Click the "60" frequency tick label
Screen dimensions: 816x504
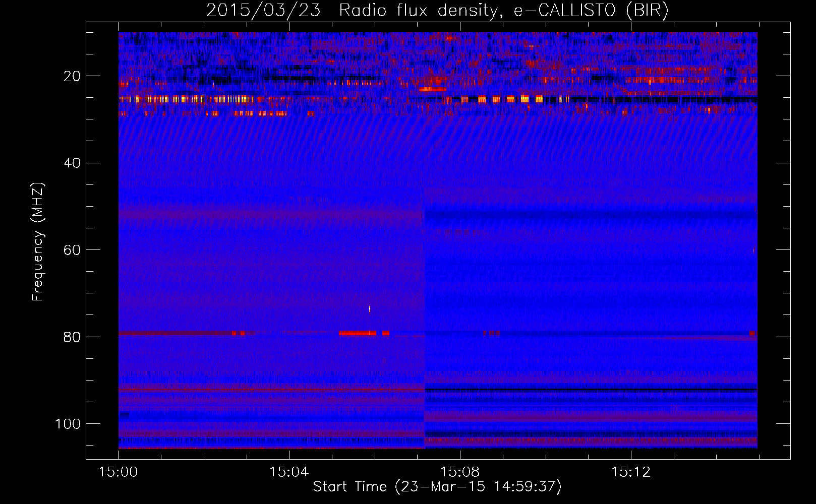coord(72,250)
